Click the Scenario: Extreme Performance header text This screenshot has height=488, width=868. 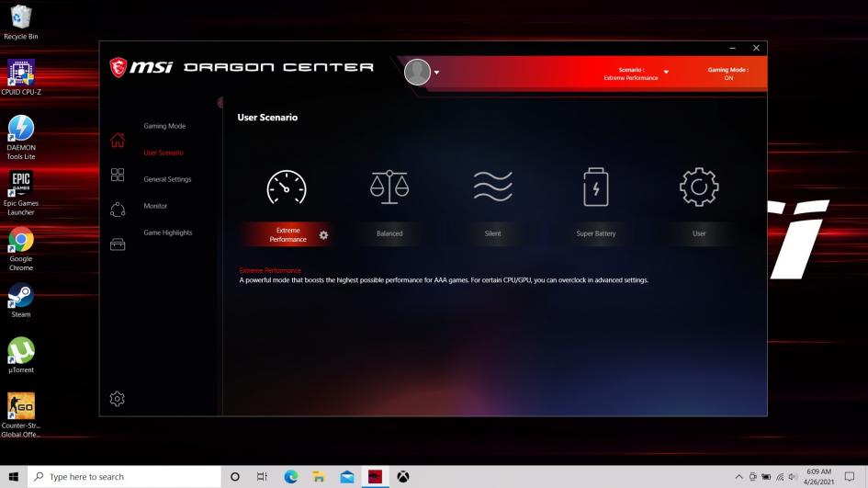630,74
